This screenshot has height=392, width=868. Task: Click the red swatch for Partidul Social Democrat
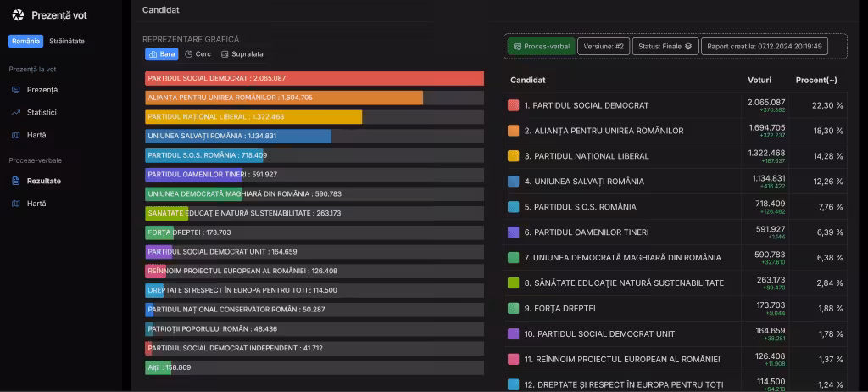pyautogui.click(x=513, y=105)
